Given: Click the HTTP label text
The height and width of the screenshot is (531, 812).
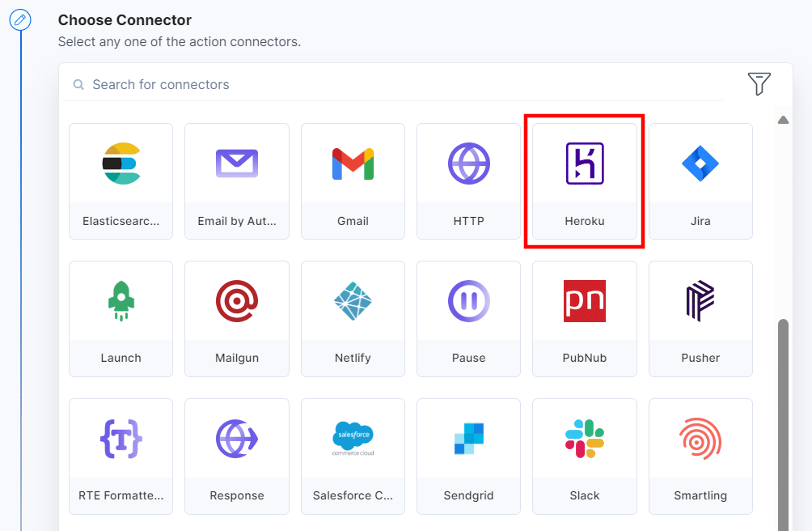Looking at the screenshot, I should [x=469, y=221].
